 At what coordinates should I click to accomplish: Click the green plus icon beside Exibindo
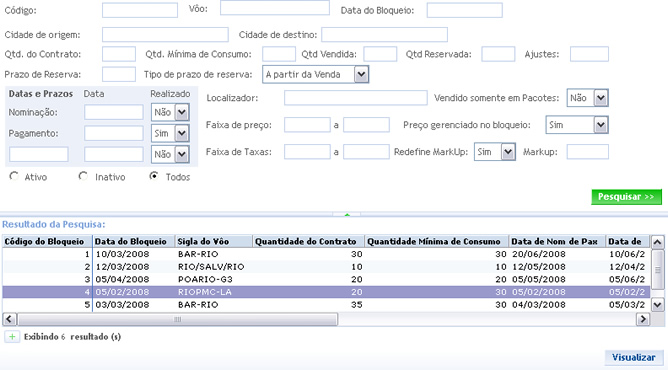12,337
